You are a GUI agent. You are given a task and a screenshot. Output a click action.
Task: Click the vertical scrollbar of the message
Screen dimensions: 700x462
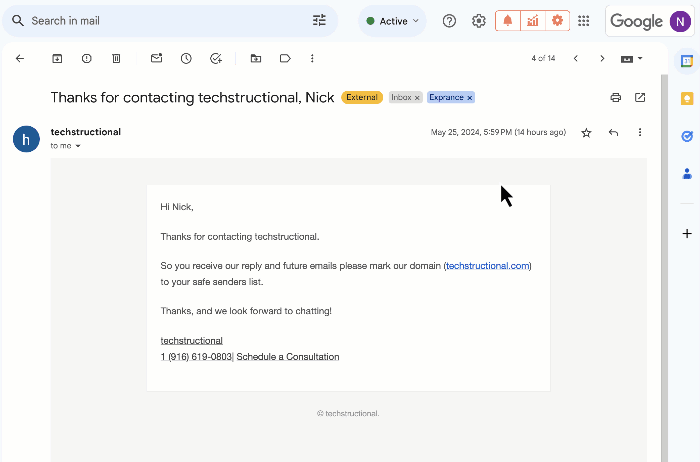pyautogui.click(x=664, y=268)
